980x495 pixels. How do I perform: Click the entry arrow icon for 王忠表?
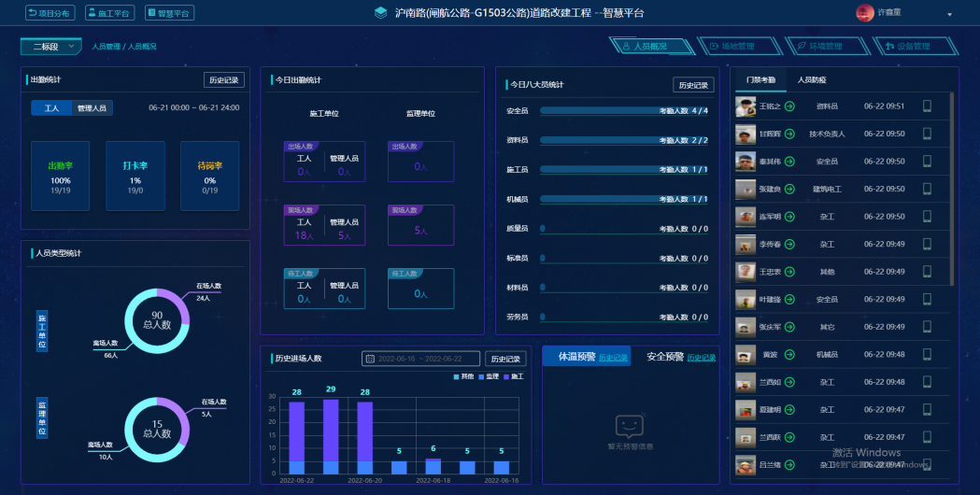coord(789,271)
